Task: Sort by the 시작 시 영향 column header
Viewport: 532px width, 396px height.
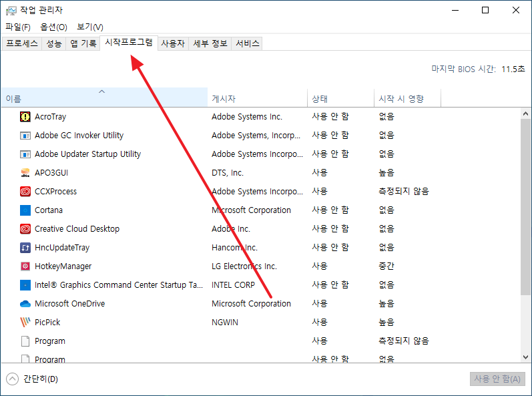Action: click(407, 98)
